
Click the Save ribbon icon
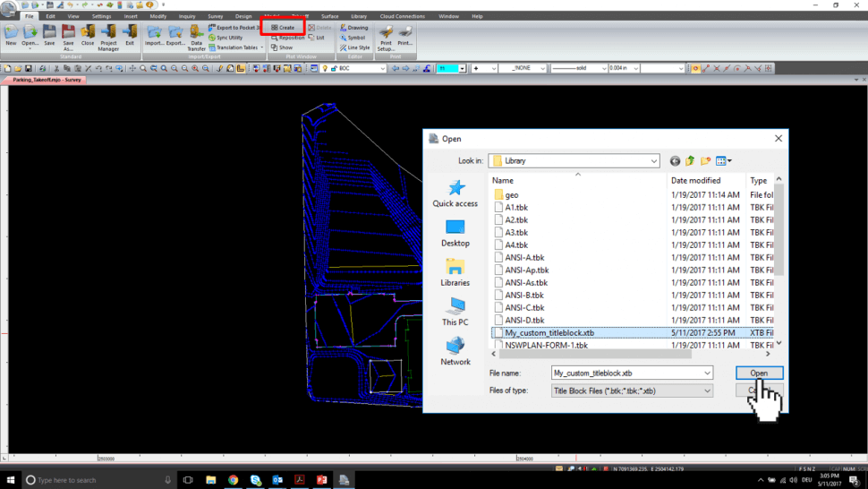[49, 37]
